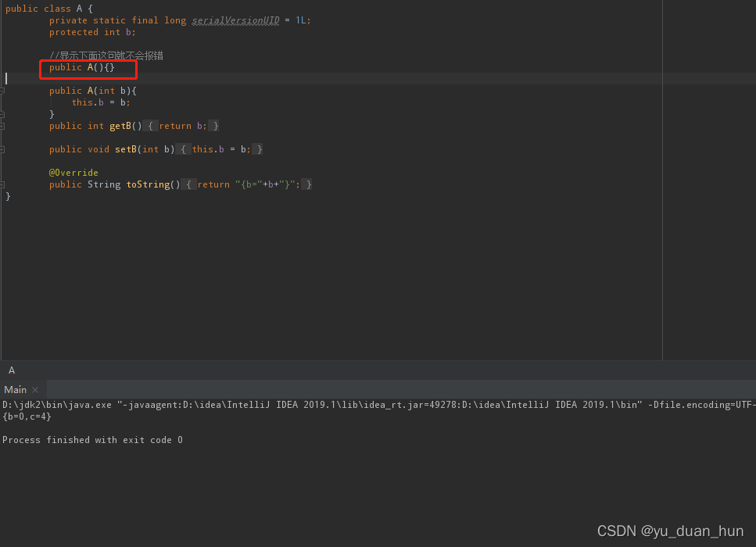
Task: Close the Main run tab
Action: click(x=34, y=389)
